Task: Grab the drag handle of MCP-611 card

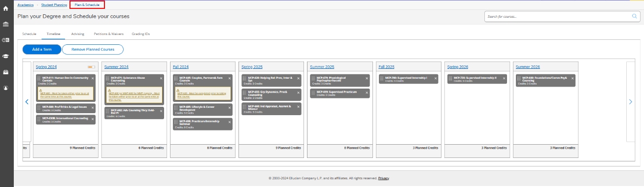Action: pos(39,78)
